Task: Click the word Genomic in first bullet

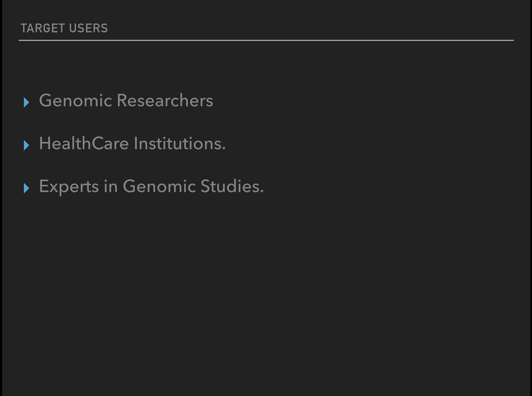Action: 75,101
